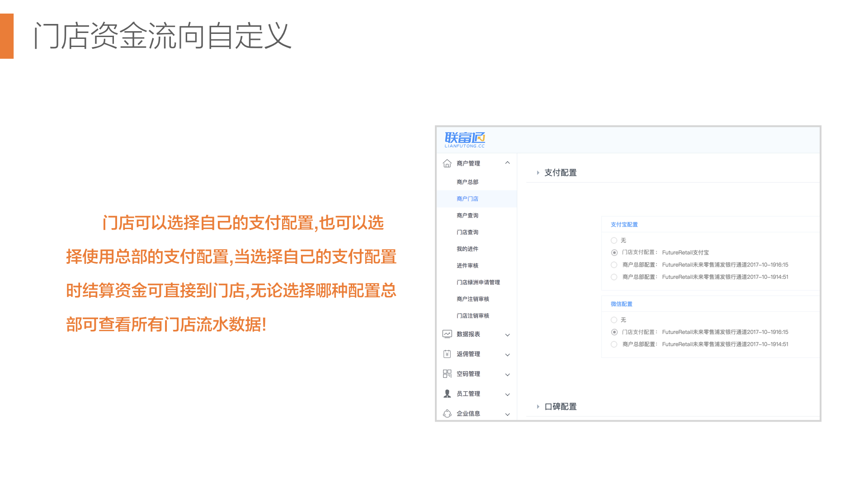The width and height of the screenshot is (868, 488).
Task: Open 门店注销审核 item
Action: 473,316
